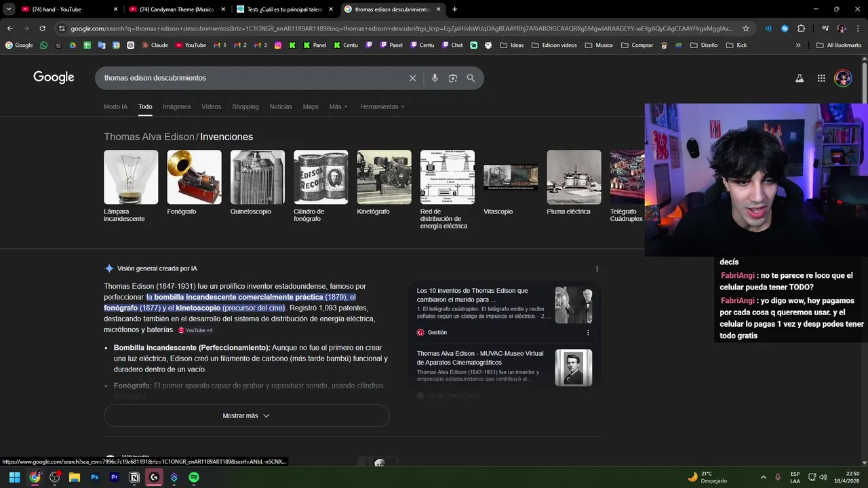Open Spotify from the taskbar
The image size is (868, 488).
194,477
